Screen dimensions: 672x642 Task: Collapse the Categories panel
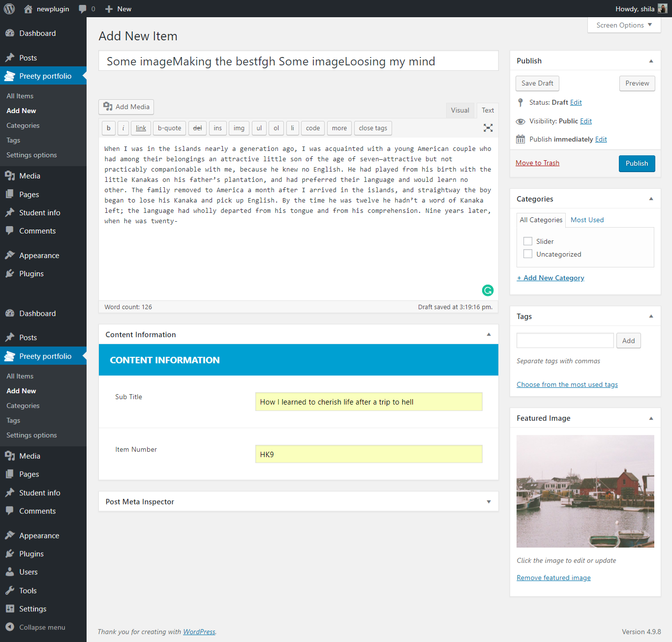[651, 199]
